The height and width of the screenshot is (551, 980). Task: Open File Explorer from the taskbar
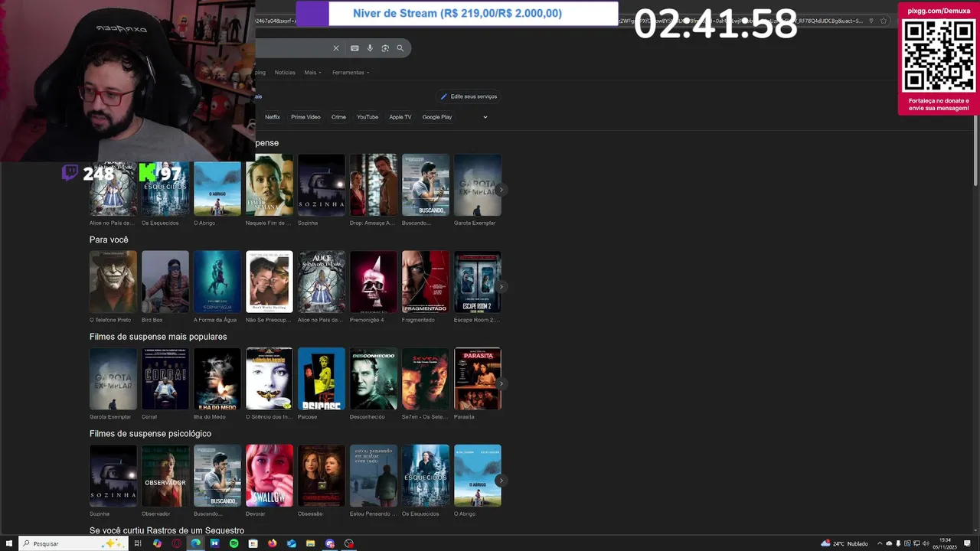[x=311, y=543]
